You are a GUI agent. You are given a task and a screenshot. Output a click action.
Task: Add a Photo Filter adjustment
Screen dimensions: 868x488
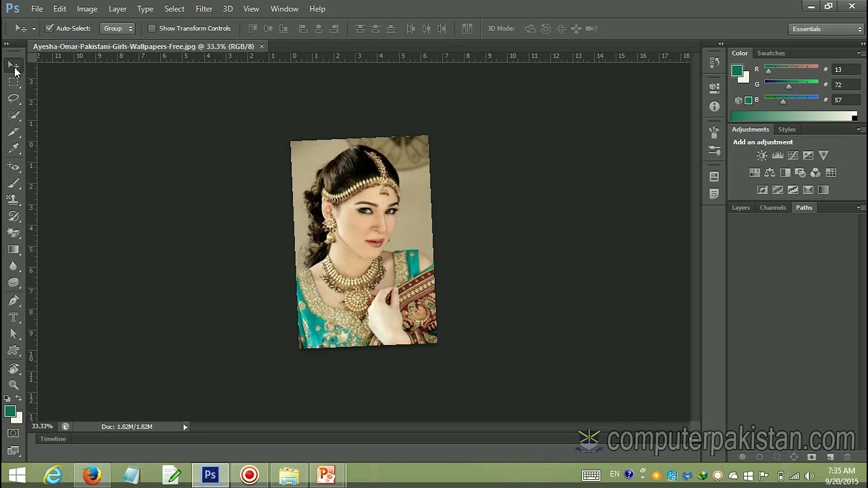pos(800,173)
